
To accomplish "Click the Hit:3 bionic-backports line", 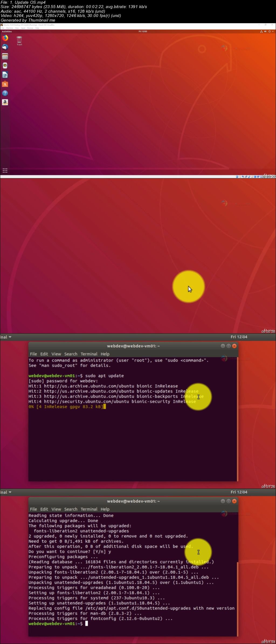I will coord(116,396).
